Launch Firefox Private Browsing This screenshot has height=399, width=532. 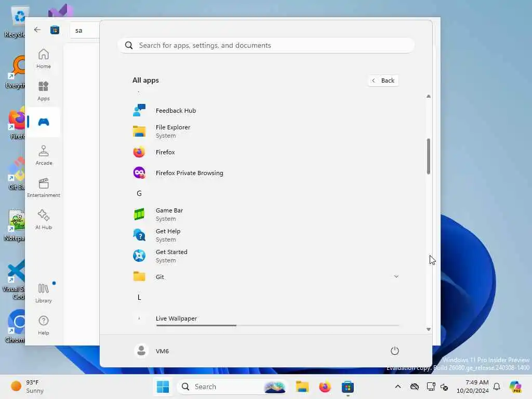265,172
